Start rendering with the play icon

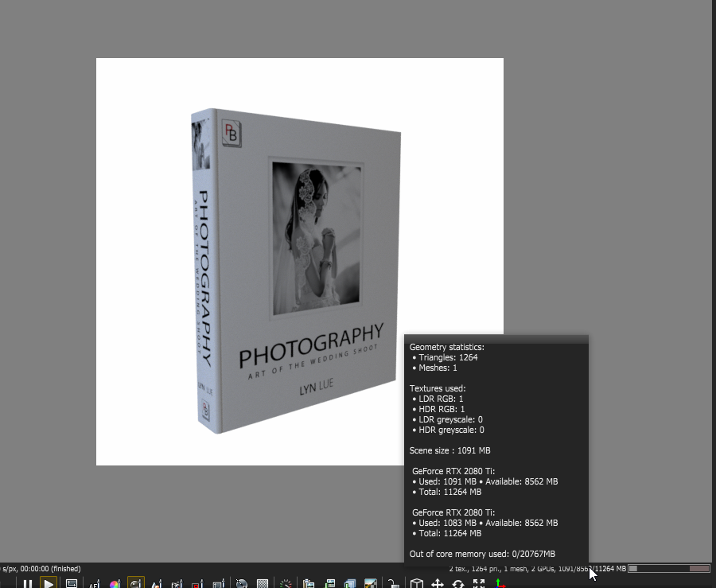pyautogui.click(x=49, y=583)
